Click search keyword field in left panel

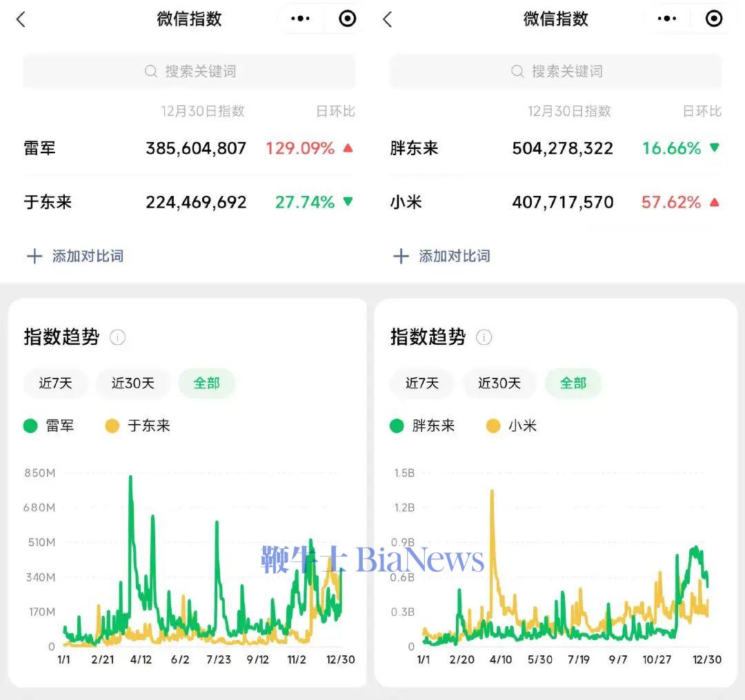[x=190, y=71]
